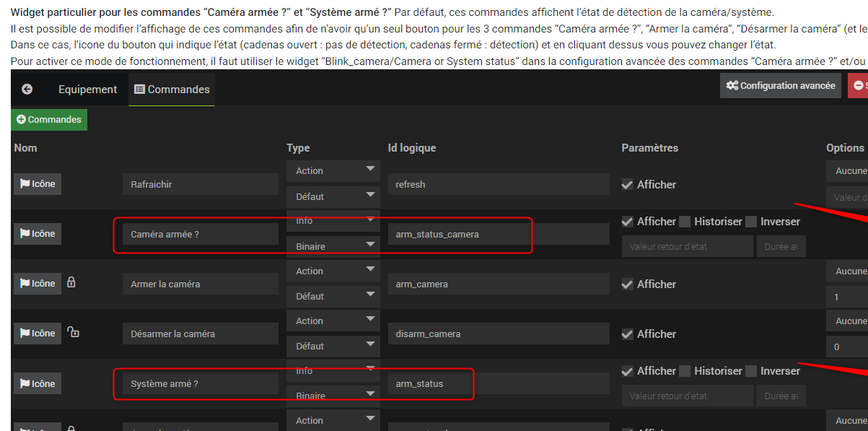Open the Icône picker for Système armé ?

(38, 384)
